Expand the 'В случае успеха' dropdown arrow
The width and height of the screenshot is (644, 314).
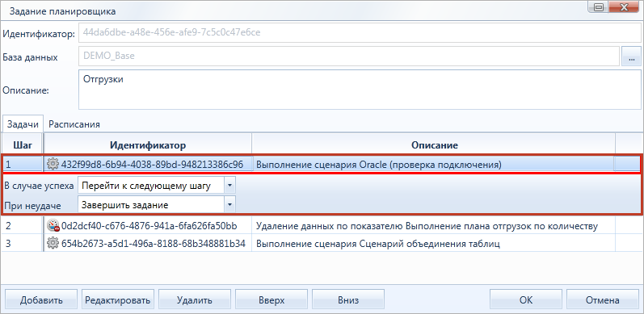tap(229, 186)
